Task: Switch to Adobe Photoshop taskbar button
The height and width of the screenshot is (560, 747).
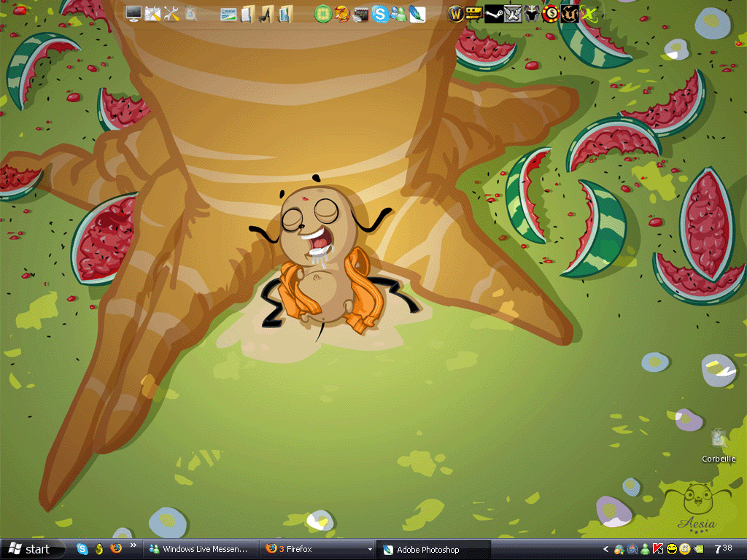Action: (433, 550)
